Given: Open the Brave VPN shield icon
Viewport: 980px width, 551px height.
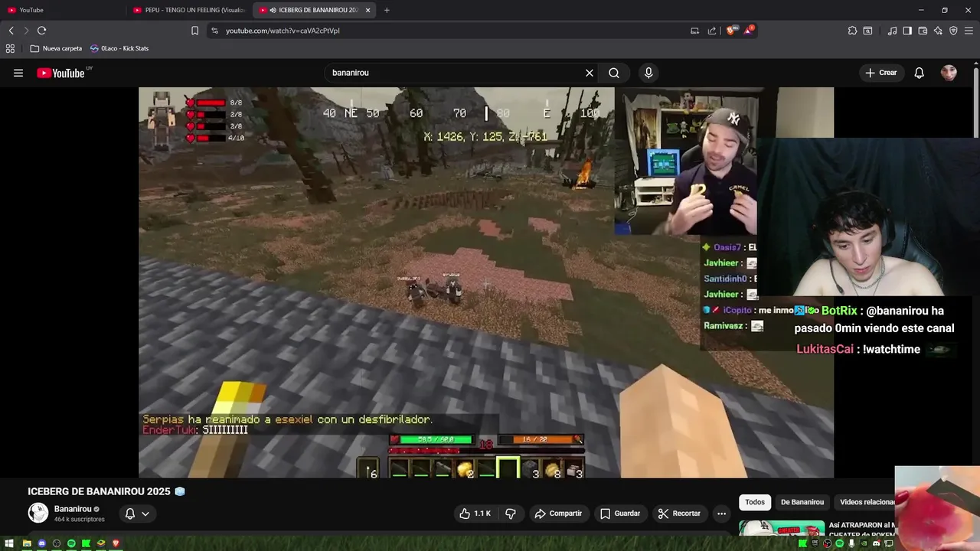Looking at the screenshot, I should pos(953,31).
